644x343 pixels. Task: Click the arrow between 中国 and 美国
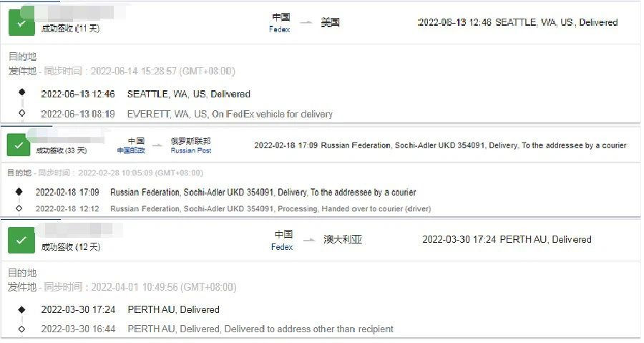[306, 22]
